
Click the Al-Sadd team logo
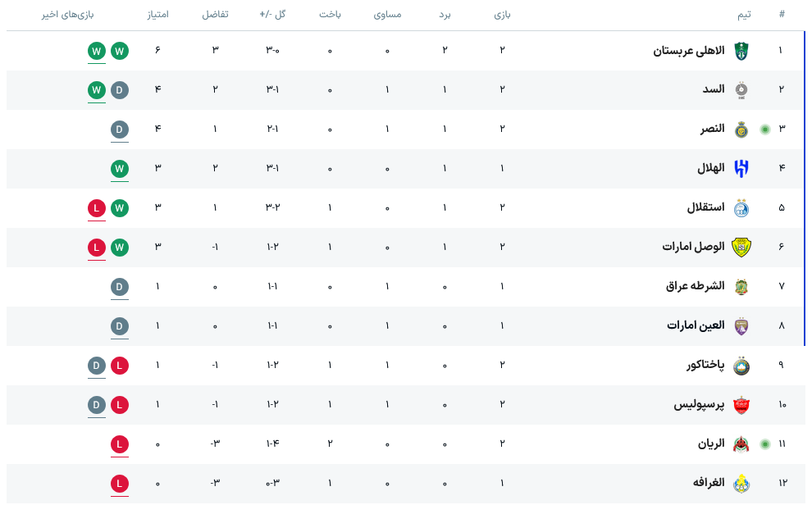(741, 89)
